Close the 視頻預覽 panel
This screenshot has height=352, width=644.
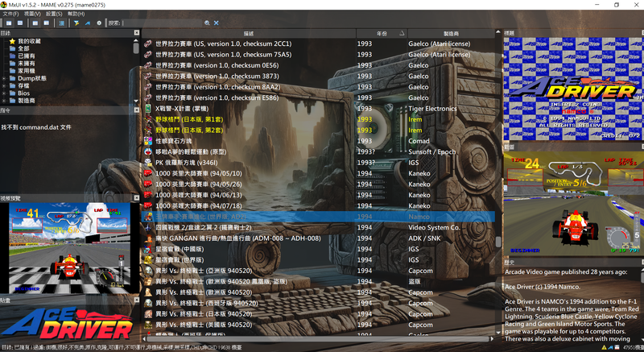(x=136, y=198)
